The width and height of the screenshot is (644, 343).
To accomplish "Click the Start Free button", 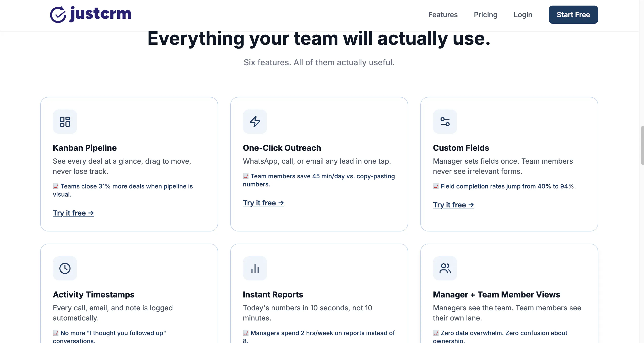I will pyautogui.click(x=573, y=15).
